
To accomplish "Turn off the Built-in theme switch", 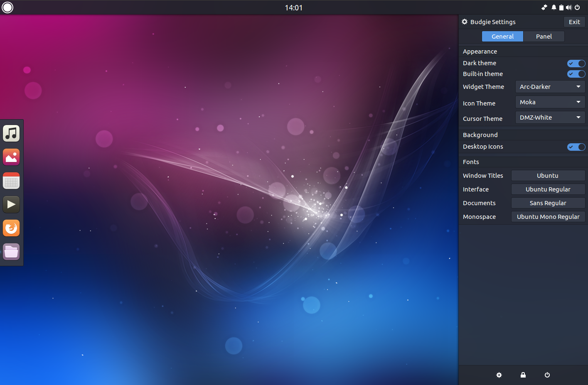I will pos(576,74).
